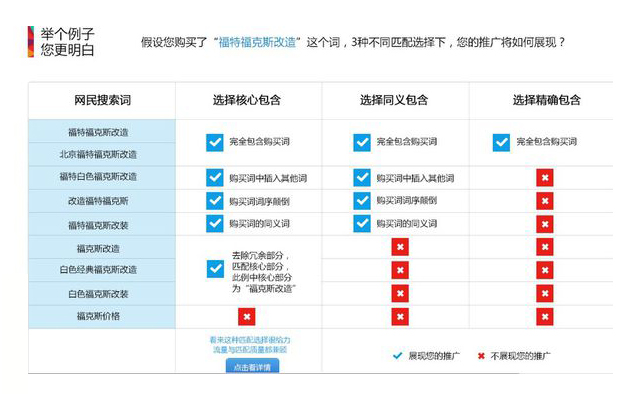
Task: Click the 点击看详情 button
Action: (x=252, y=366)
